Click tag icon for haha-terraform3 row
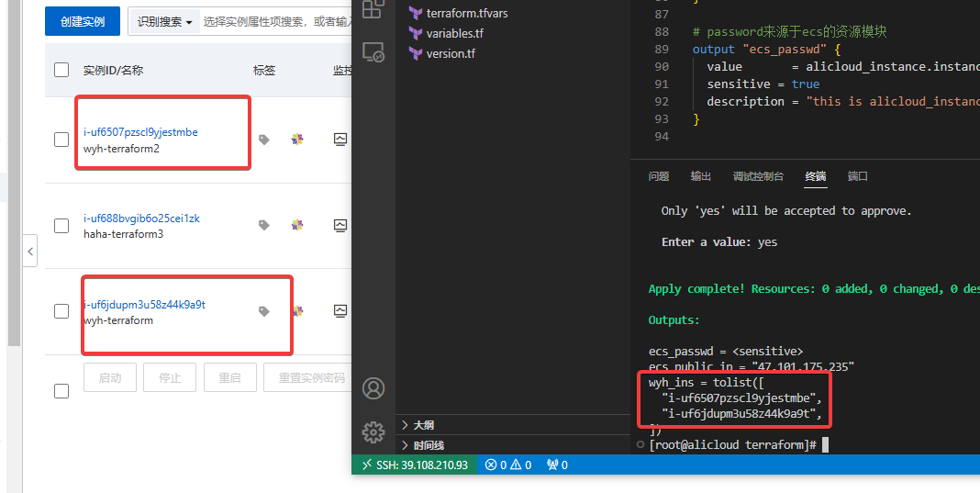 264,225
